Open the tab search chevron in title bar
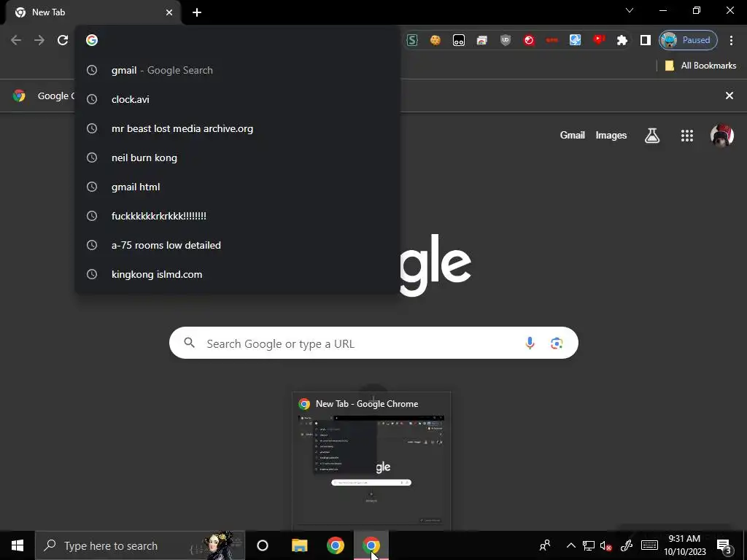This screenshot has height=560, width=747. 630,10
